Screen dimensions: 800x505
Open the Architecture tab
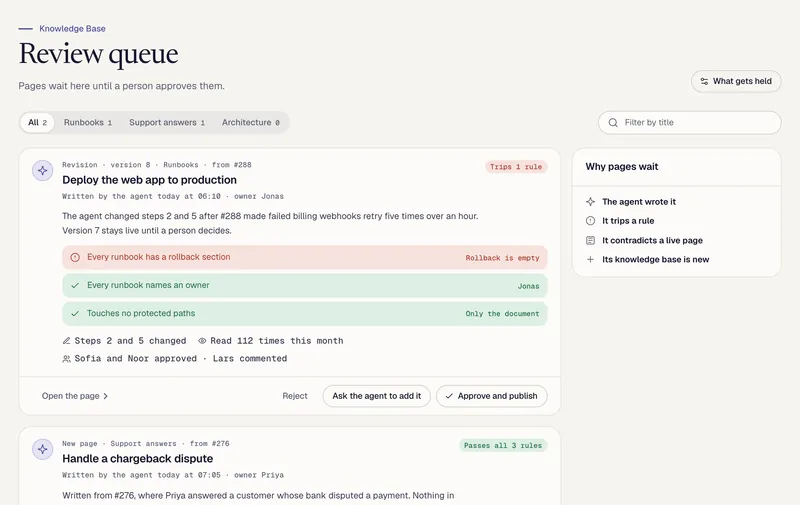click(x=251, y=122)
